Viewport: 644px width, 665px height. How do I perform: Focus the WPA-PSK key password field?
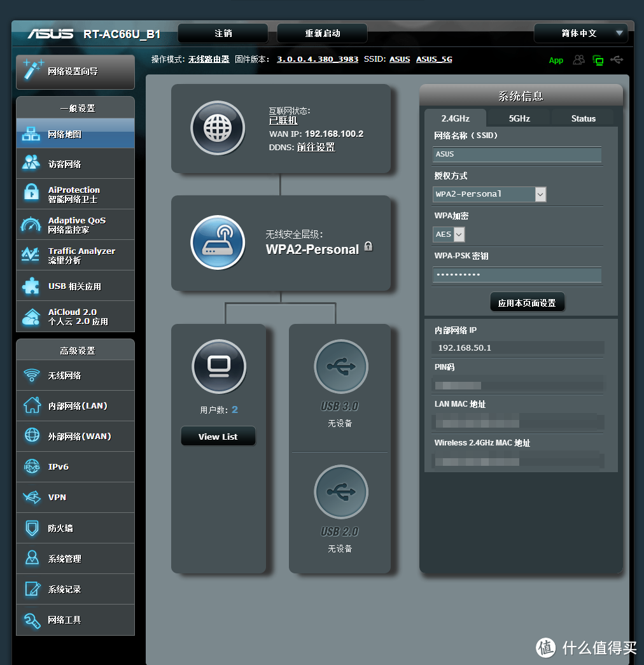517,274
